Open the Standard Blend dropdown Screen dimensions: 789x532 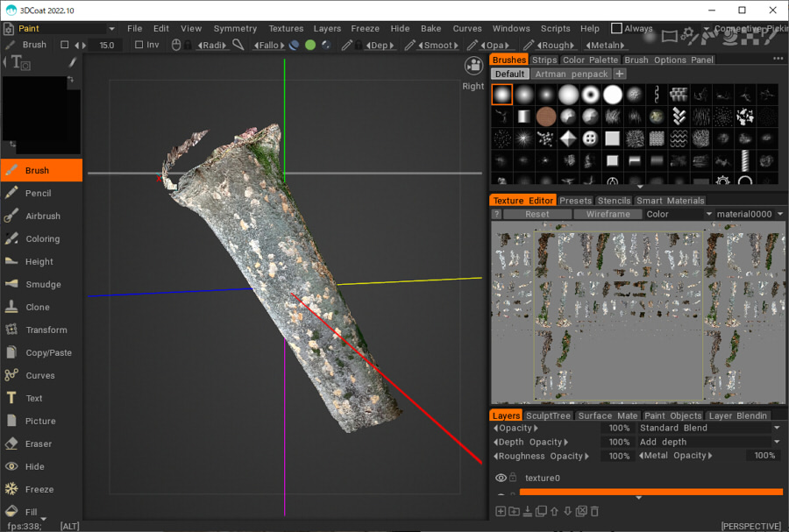click(x=710, y=428)
